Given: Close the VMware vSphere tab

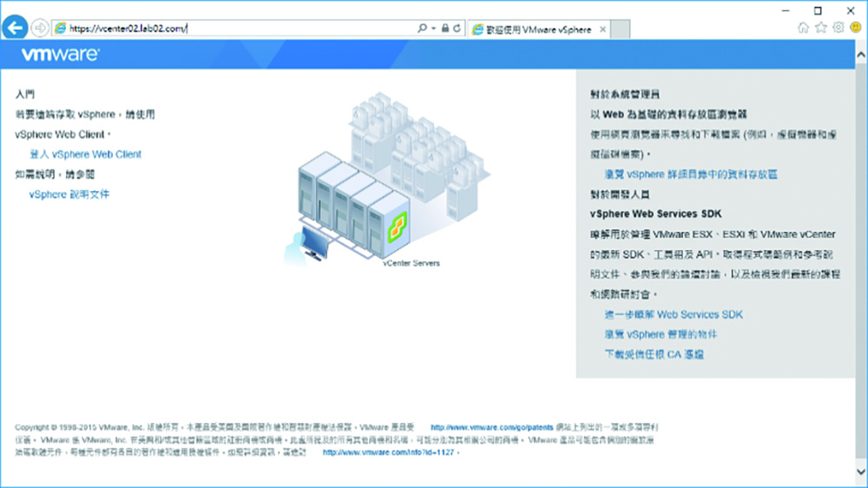Looking at the screenshot, I should [603, 30].
